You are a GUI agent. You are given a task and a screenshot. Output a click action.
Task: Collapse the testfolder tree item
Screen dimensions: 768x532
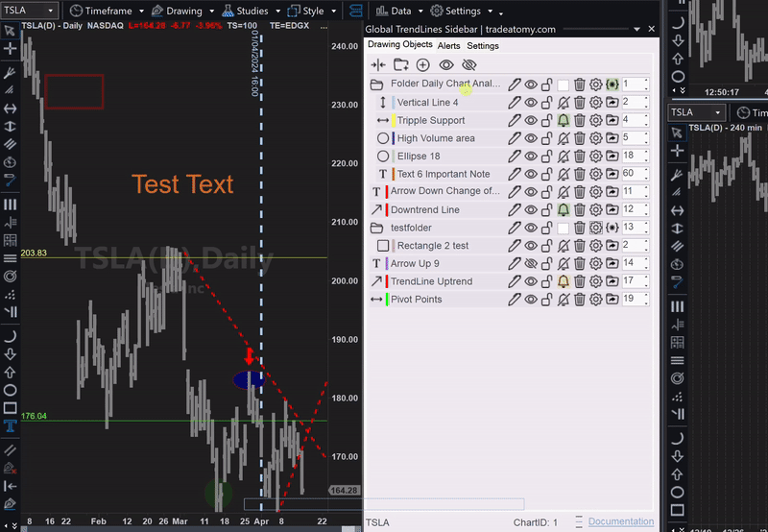point(377,228)
